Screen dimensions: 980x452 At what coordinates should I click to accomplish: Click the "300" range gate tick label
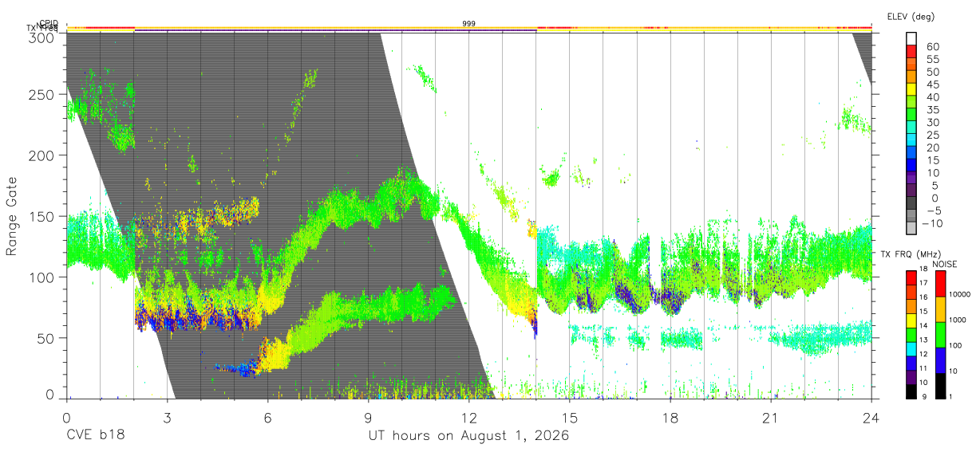pyautogui.click(x=41, y=37)
